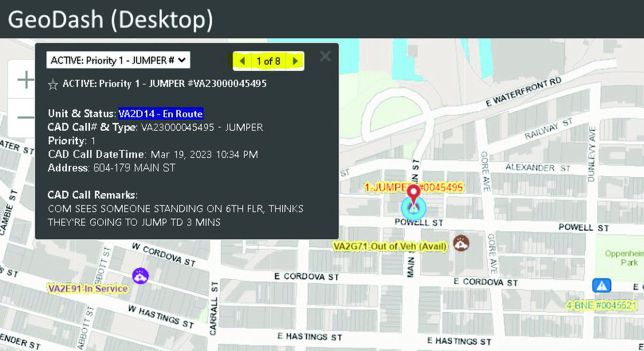The width and height of the screenshot is (644, 351).
Task: Open the ACTIVE: Priority 1 - JUMPER dropdown
Action: coord(118,60)
